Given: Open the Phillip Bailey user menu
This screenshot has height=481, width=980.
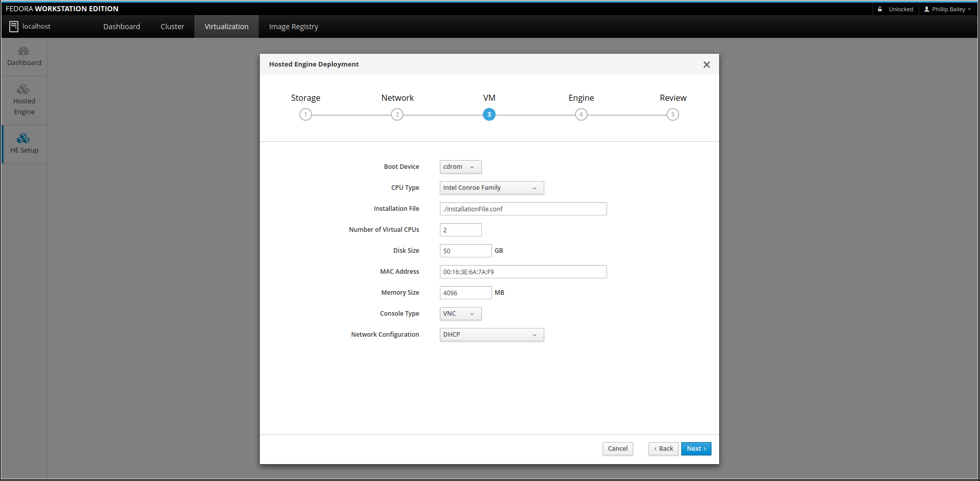Looking at the screenshot, I should coord(948,9).
